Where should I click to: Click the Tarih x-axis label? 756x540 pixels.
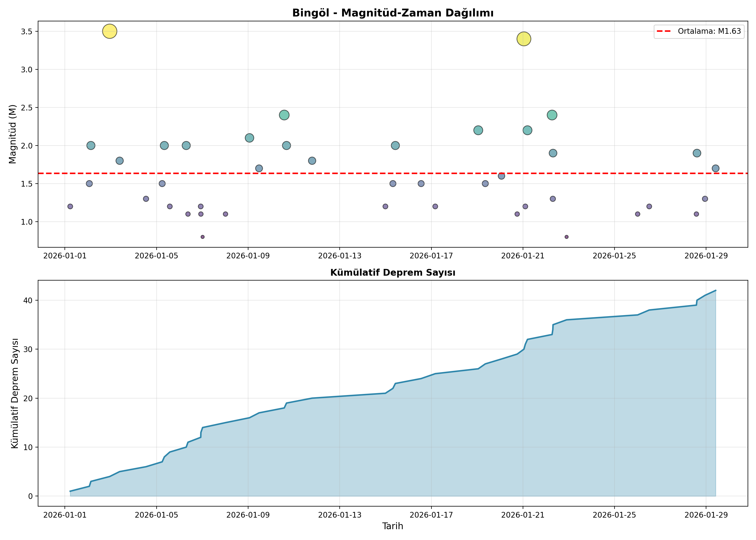393,526
